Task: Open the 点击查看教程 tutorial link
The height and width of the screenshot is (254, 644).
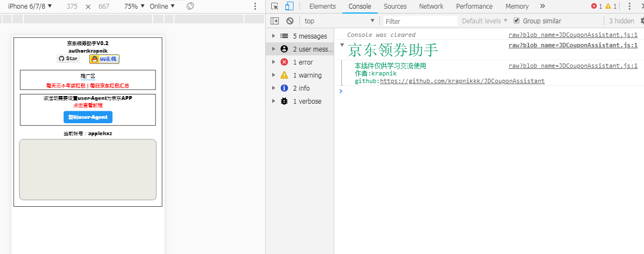Action: click(x=88, y=105)
